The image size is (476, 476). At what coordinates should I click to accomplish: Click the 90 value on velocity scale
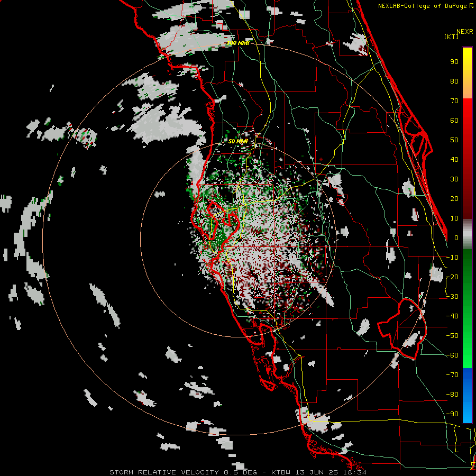tap(454, 62)
